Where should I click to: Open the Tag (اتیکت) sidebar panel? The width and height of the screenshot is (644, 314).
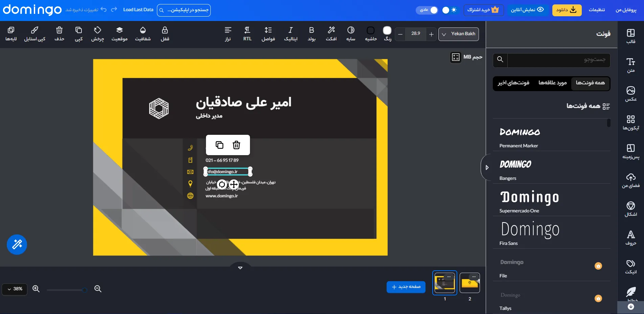point(631,267)
